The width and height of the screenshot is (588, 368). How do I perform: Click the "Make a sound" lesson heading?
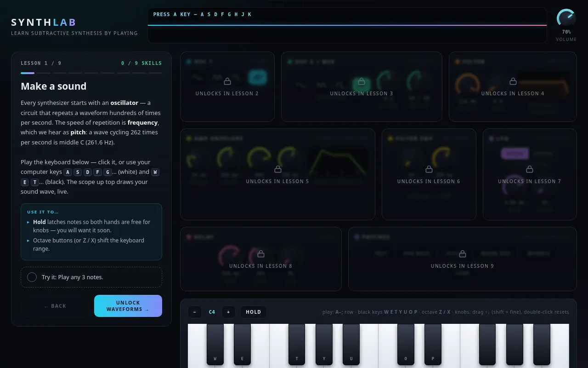[x=54, y=86]
